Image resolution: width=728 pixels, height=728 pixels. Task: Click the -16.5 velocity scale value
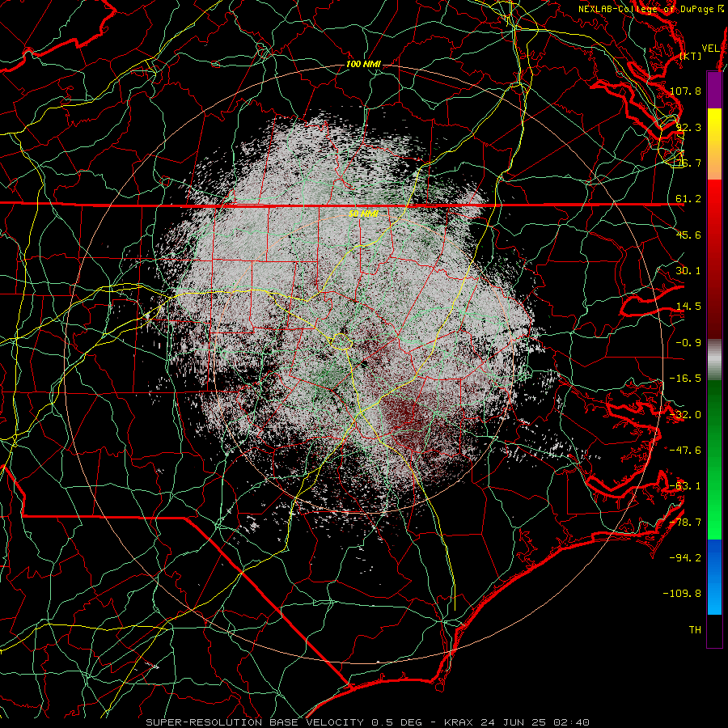click(x=685, y=379)
